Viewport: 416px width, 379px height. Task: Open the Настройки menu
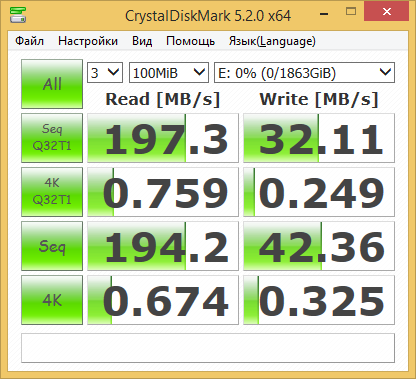pos(88,41)
